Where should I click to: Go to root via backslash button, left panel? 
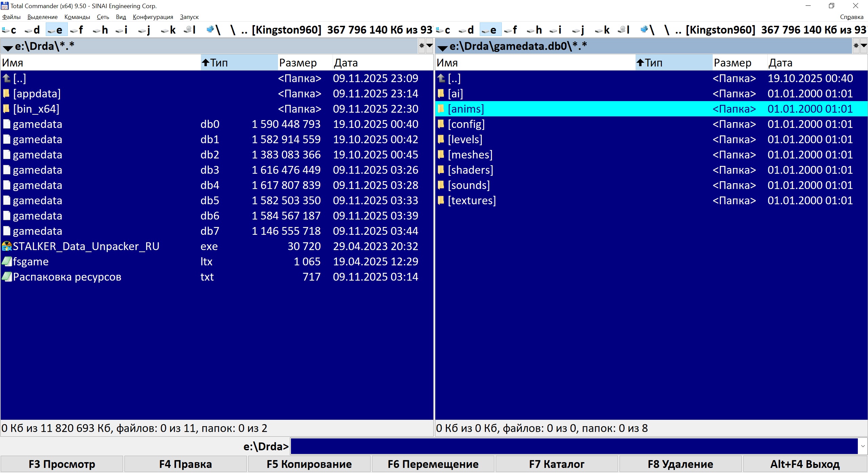(x=233, y=30)
